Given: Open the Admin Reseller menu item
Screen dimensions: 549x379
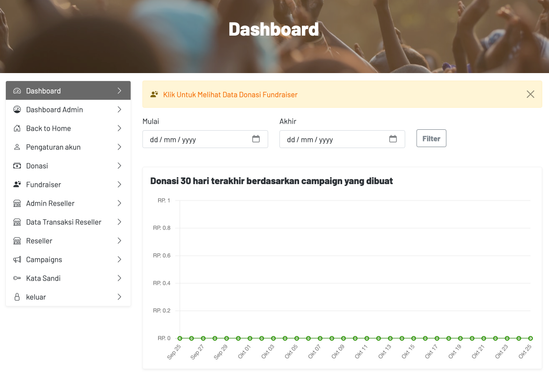Looking at the screenshot, I should 68,203.
